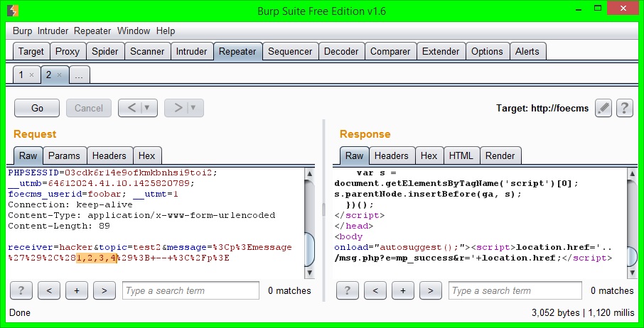The height and width of the screenshot is (328, 644).
Task: Click Target: http://foecms label
Action: (542, 109)
